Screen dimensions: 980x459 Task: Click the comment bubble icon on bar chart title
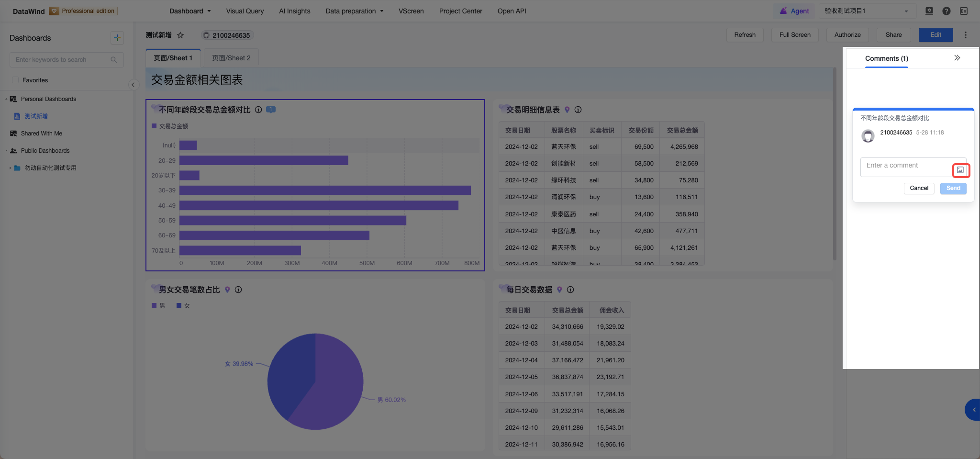point(271,110)
